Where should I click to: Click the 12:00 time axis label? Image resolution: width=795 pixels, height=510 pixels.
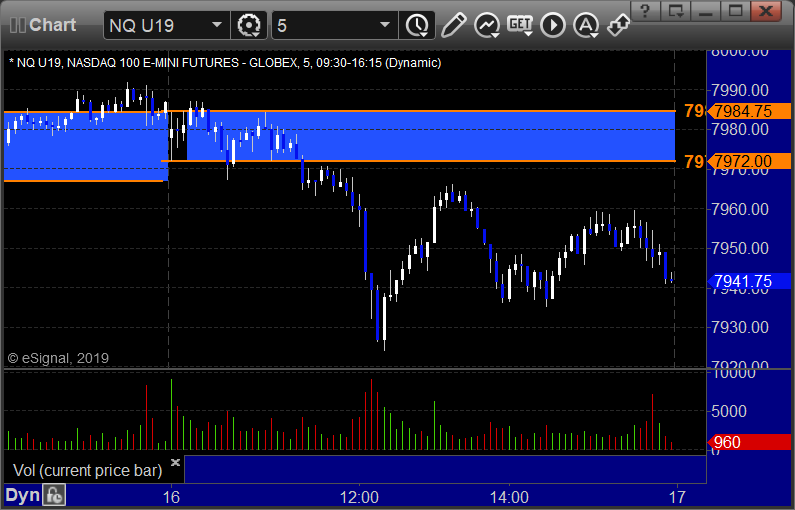tap(359, 497)
